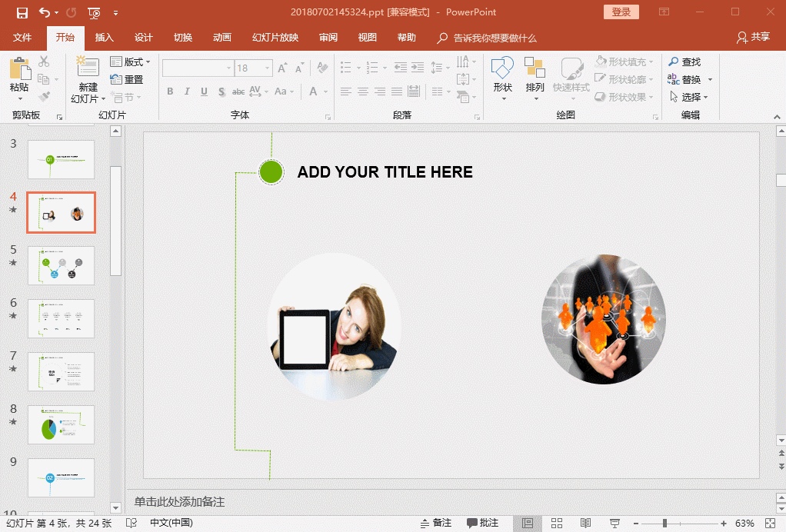The width and height of the screenshot is (786, 532).
Task: Toggle the Notes (备注) pane
Action: pyautogui.click(x=435, y=523)
